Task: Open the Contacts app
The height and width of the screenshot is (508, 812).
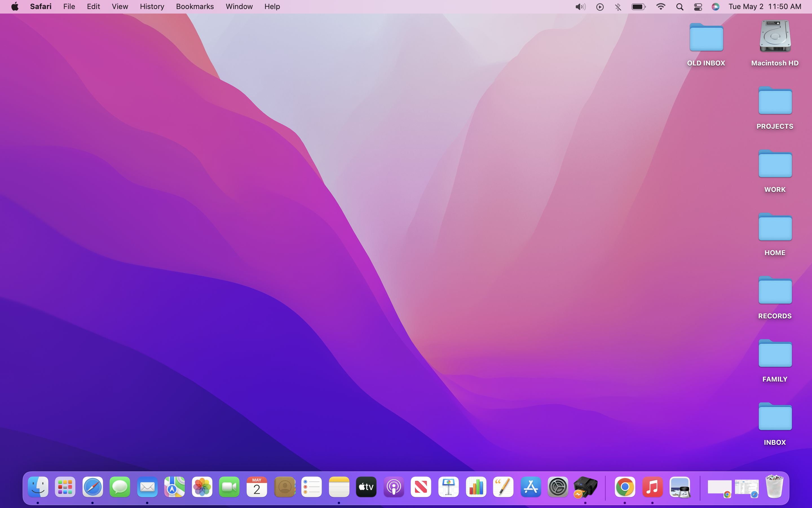Action: (284, 487)
